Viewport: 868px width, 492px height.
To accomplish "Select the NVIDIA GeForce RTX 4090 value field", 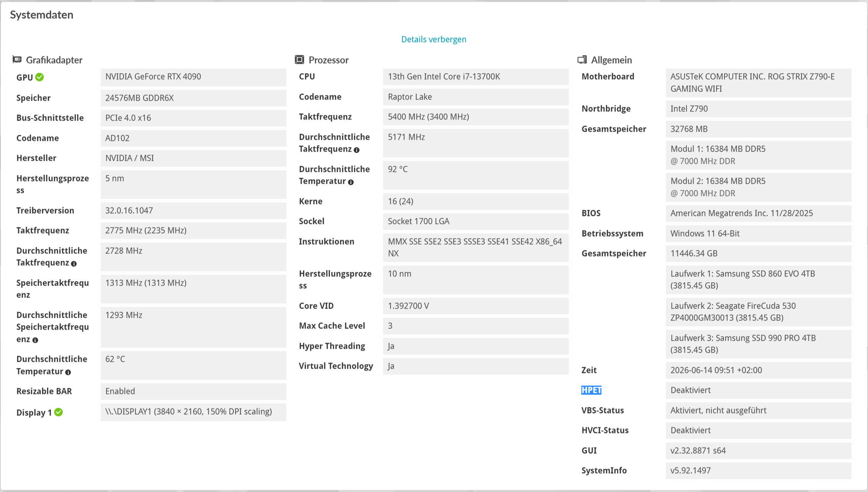I will pyautogui.click(x=194, y=77).
